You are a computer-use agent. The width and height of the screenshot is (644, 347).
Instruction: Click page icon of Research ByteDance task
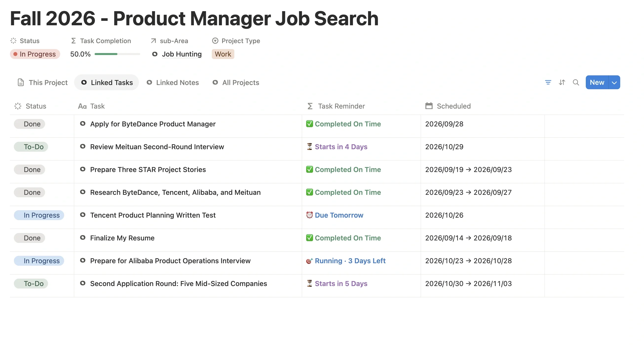click(82, 192)
